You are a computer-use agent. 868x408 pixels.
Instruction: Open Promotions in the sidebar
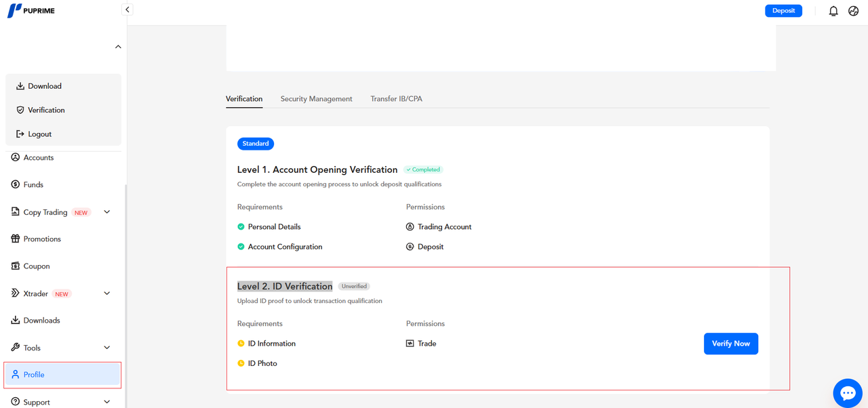[42, 239]
